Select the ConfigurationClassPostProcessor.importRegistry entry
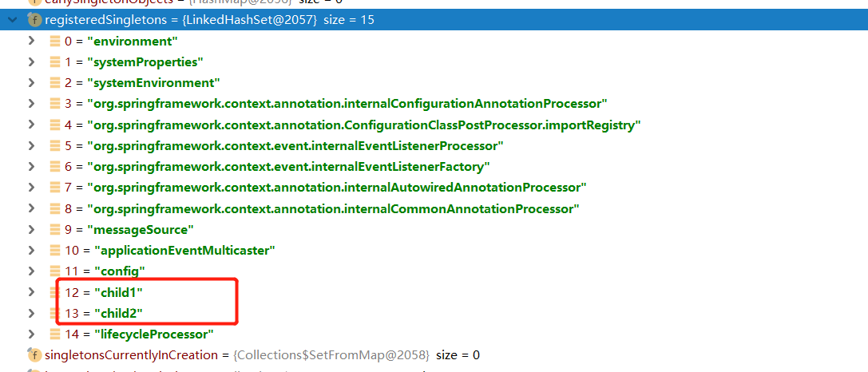The height and width of the screenshot is (372, 868). 353,125
